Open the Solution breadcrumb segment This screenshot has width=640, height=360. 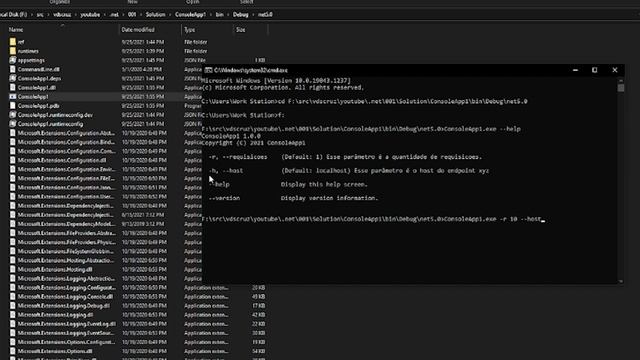(x=156, y=15)
